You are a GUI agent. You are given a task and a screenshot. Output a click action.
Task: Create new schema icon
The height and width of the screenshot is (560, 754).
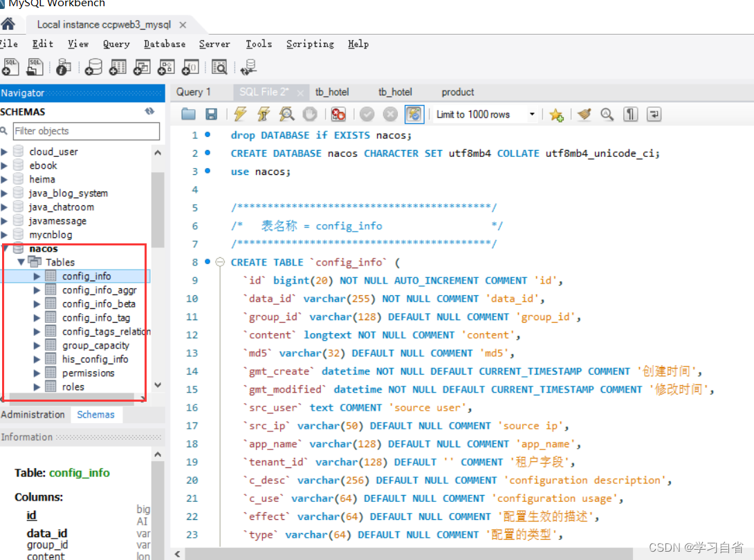point(93,67)
